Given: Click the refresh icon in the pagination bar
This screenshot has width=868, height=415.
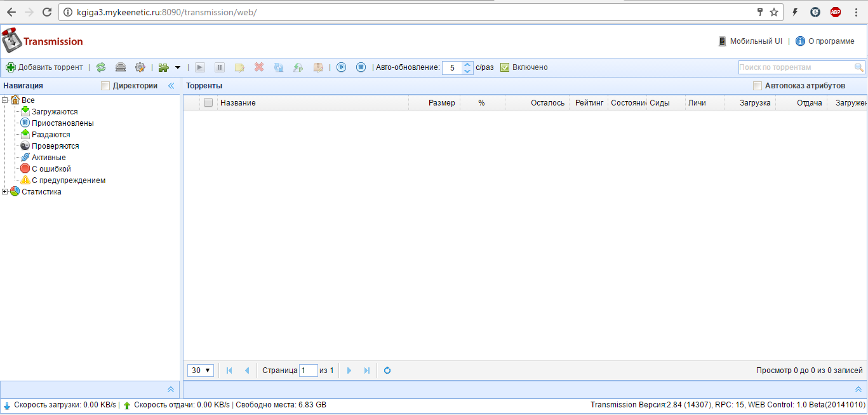Looking at the screenshot, I should [387, 371].
